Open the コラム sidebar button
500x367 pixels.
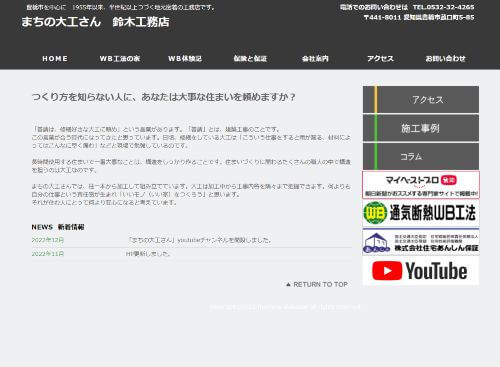click(x=421, y=156)
